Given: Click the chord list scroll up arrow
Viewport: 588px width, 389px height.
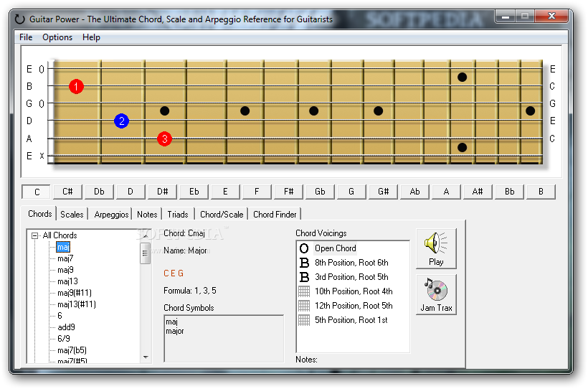Looking at the screenshot, I should click(146, 235).
